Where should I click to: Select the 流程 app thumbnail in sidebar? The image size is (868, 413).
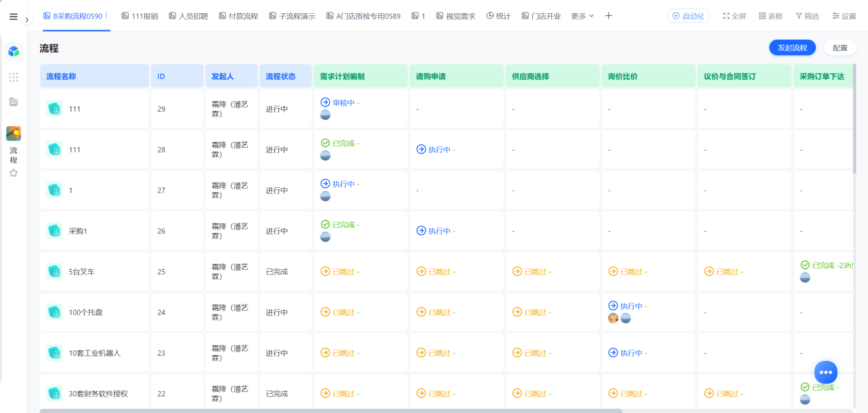coord(13,133)
